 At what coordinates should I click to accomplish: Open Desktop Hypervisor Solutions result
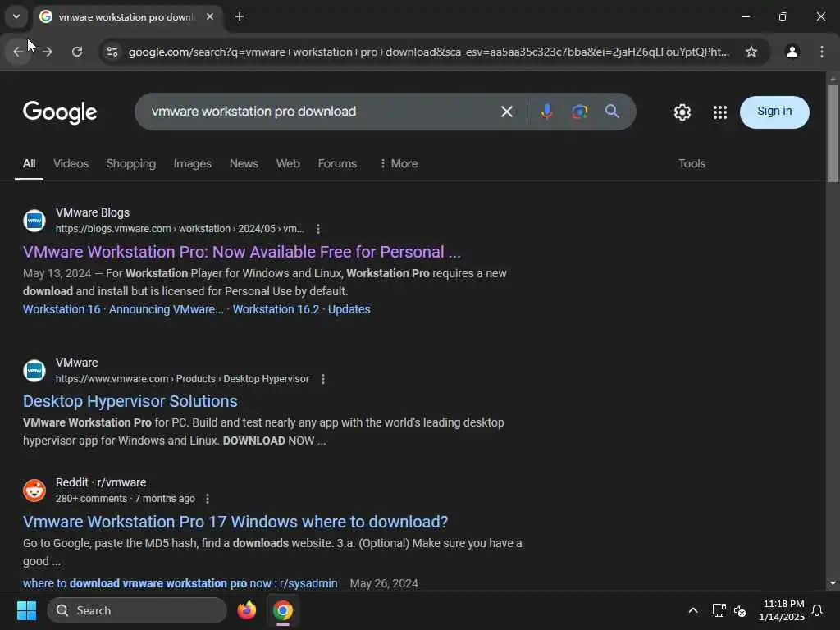[x=130, y=401]
